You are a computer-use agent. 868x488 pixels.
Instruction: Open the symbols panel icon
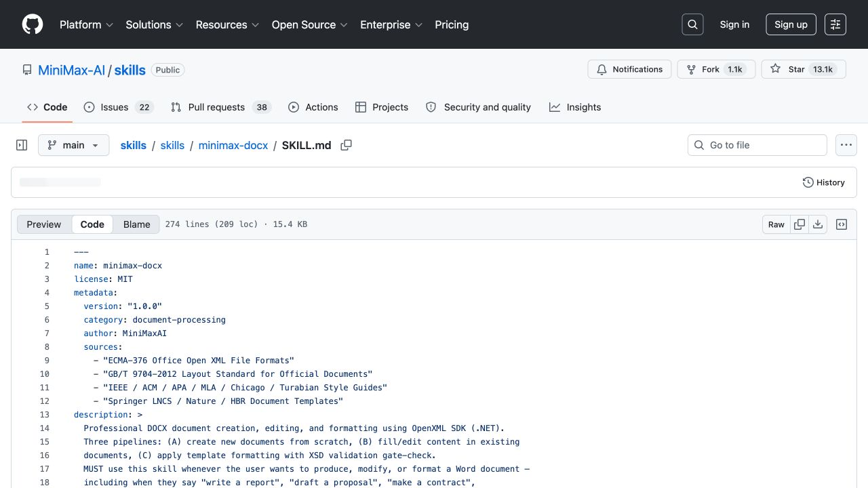tap(842, 224)
